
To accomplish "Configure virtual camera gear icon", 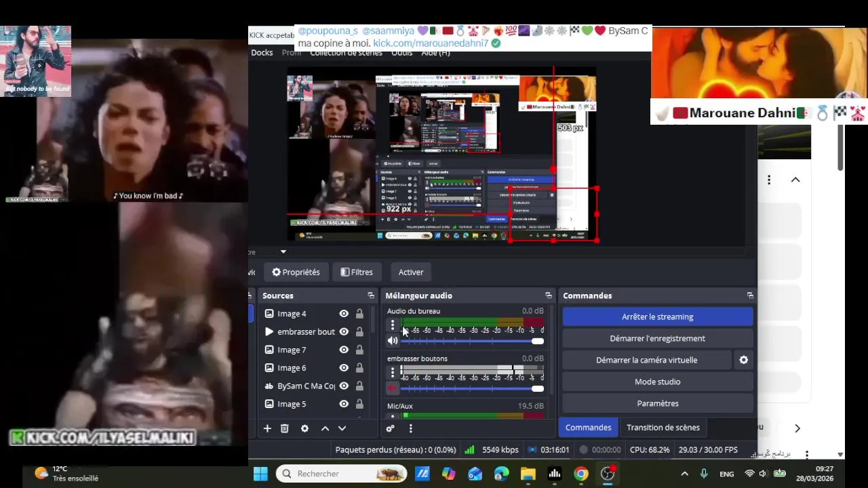I will [x=744, y=360].
